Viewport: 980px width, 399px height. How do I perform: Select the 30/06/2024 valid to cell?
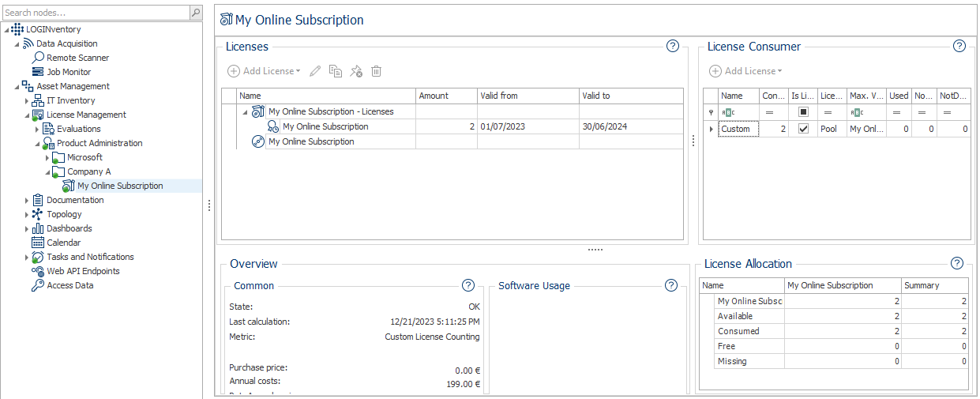pyautogui.click(x=631, y=126)
